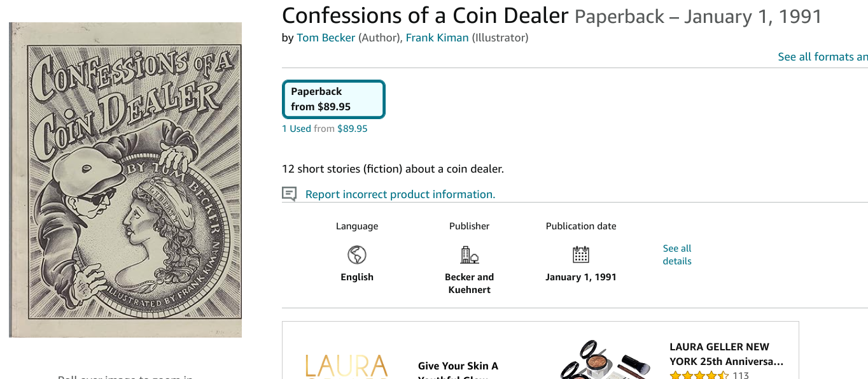
Task: Expand See all formats and editions
Action: (822, 57)
